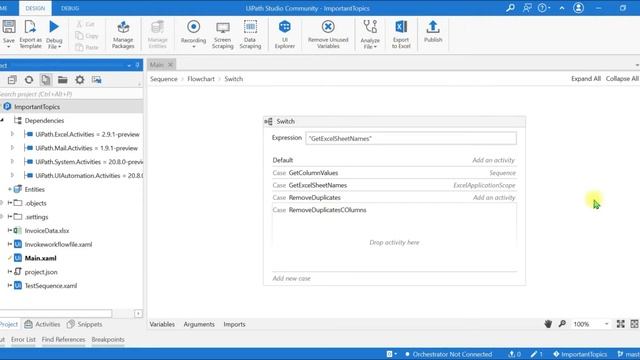Expand UiPath.Mail.Activities dependency

pos(12,148)
